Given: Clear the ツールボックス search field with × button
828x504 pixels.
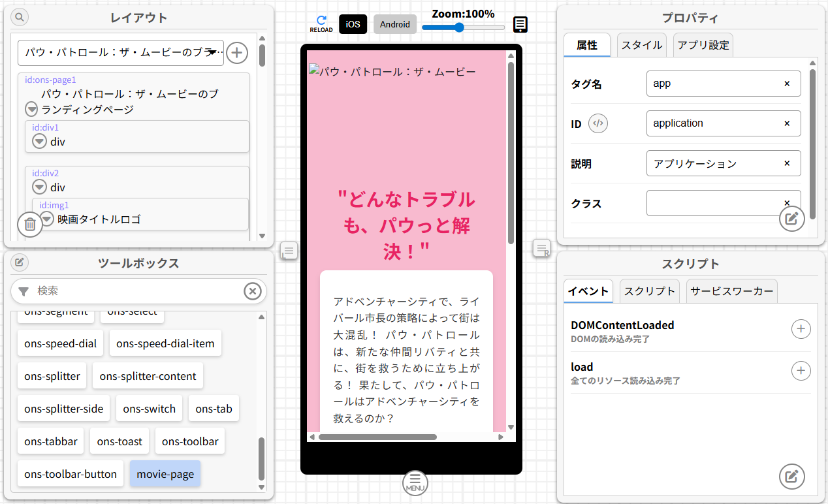Looking at the screenshot, I should [253, 291].
